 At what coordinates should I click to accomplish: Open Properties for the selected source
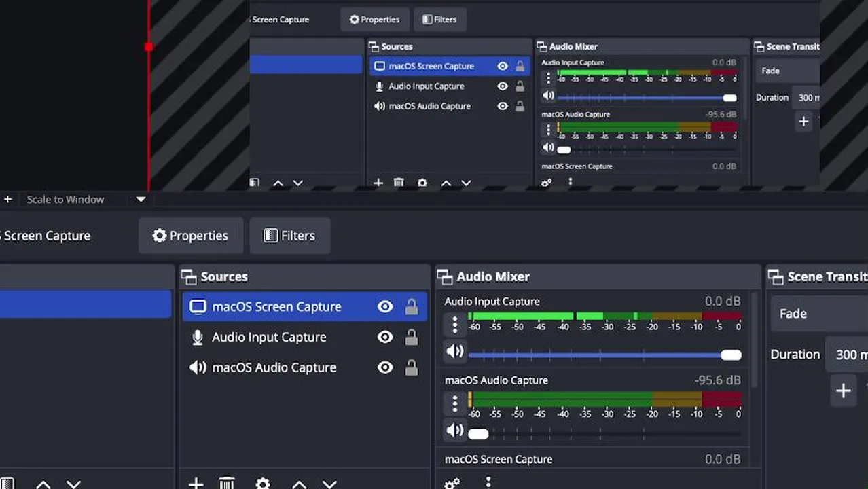191,236
